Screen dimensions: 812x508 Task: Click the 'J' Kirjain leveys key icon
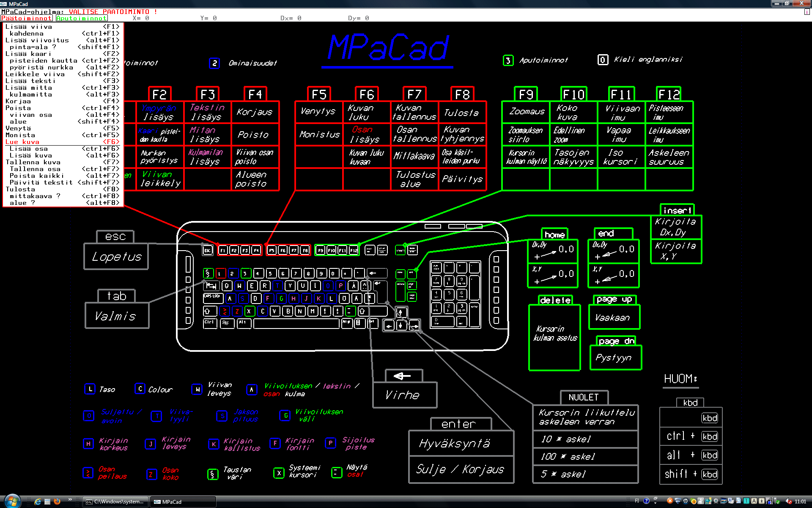tap(150, 444)
